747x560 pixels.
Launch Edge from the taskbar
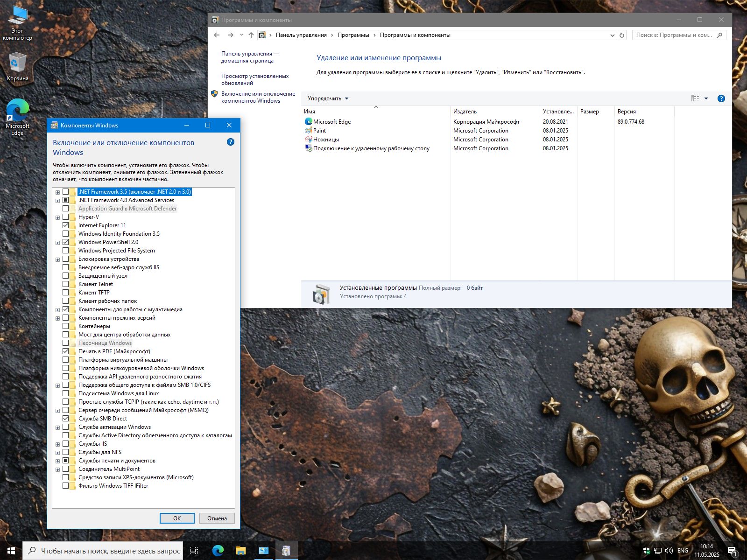tap(218, 551)
